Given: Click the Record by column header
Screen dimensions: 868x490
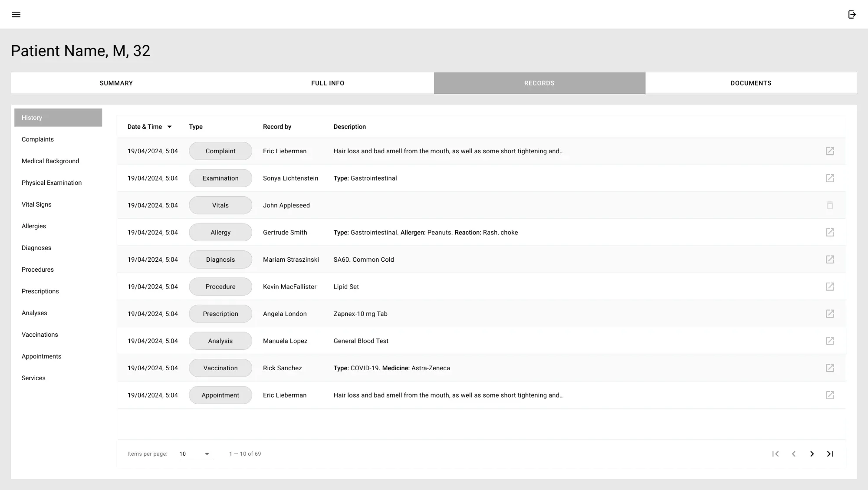Looking at the screenshot, I should pos(277,127).
